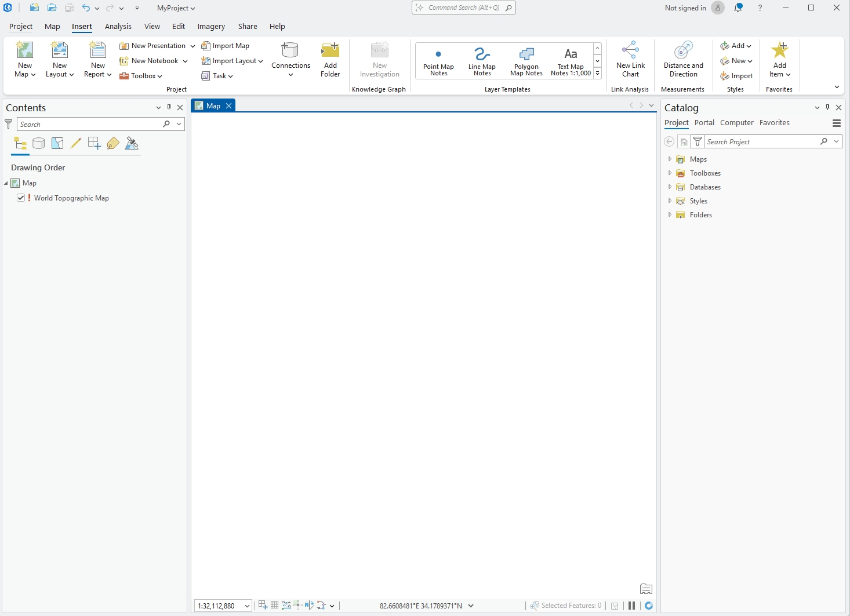Switch to the Portal tab in Catalog

(x=704, y=123)
